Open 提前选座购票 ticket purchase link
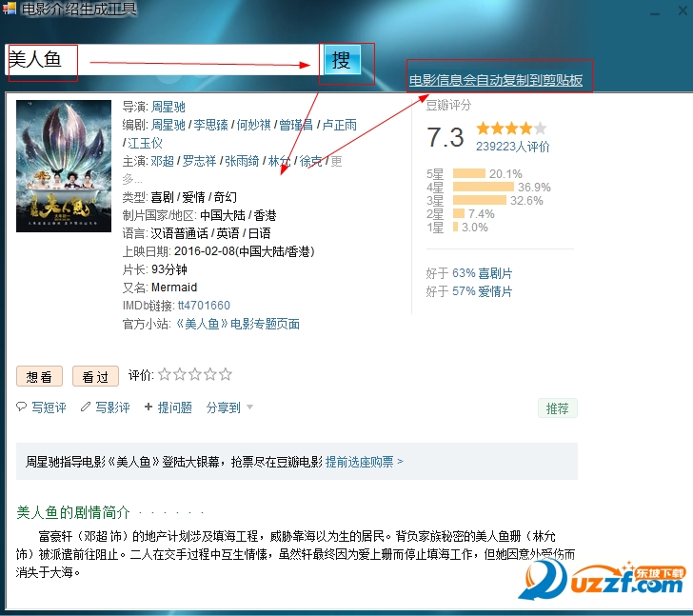Screen dimensions: 693x616 (365, 462)
